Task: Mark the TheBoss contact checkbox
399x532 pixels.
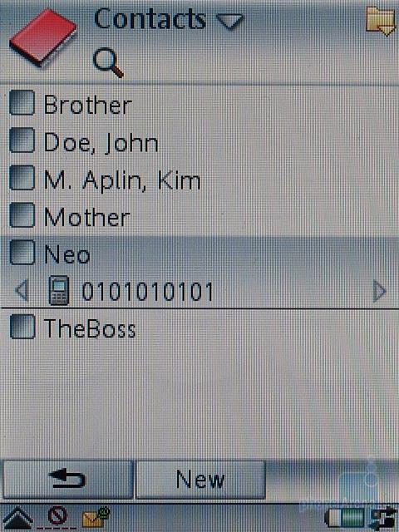Action: point(22,327)
